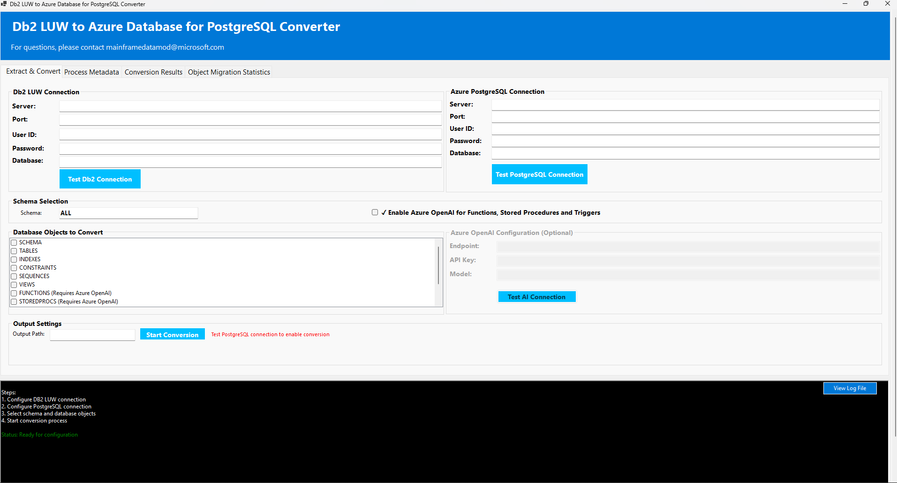Click the Db2 LUW Database field

click(250, 161)
